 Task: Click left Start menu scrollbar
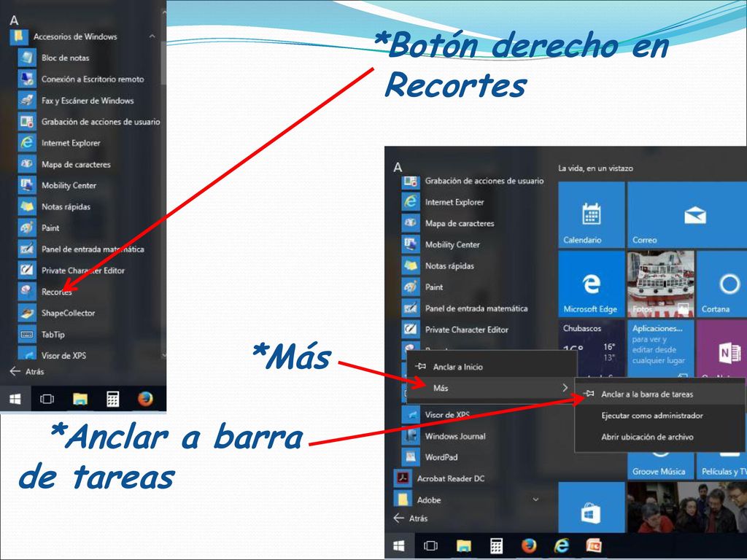[164, 62]
